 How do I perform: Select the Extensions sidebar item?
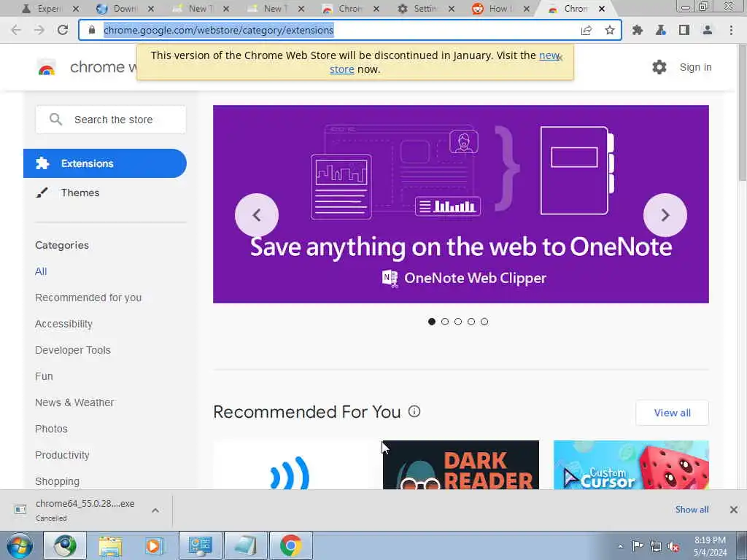[x=105, y=163]
